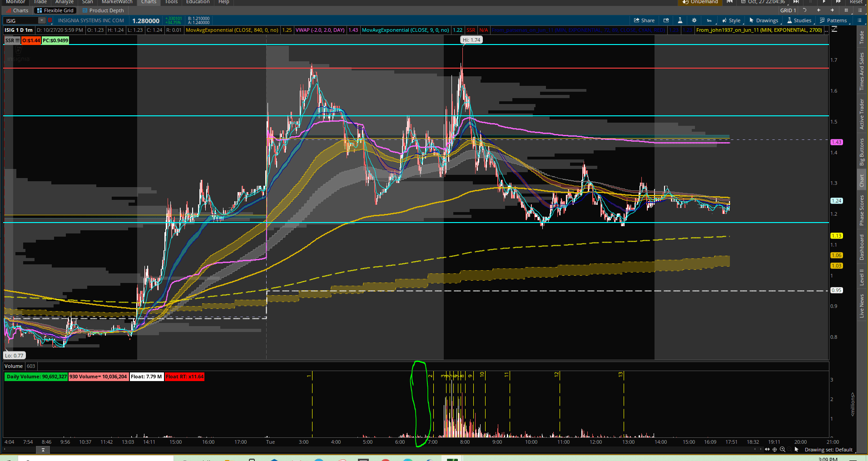Open the grid row list menu icon
This screenshot has height=461, width=868.
coord(859,10)
